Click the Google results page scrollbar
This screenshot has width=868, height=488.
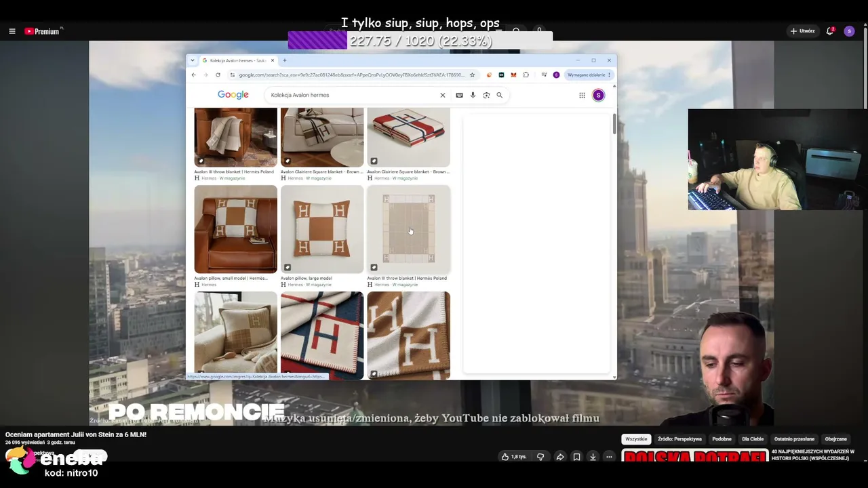(614, 124)
